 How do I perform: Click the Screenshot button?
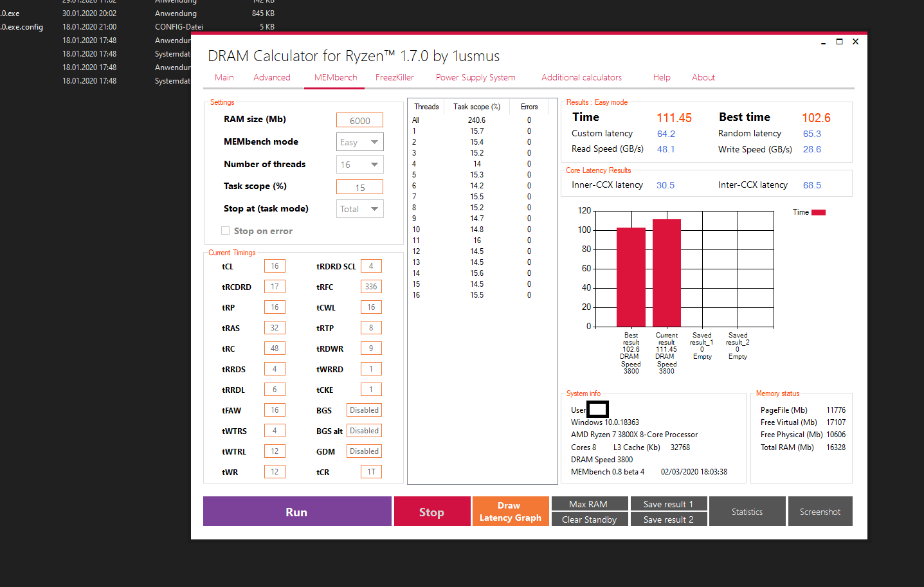click(820, 512)
